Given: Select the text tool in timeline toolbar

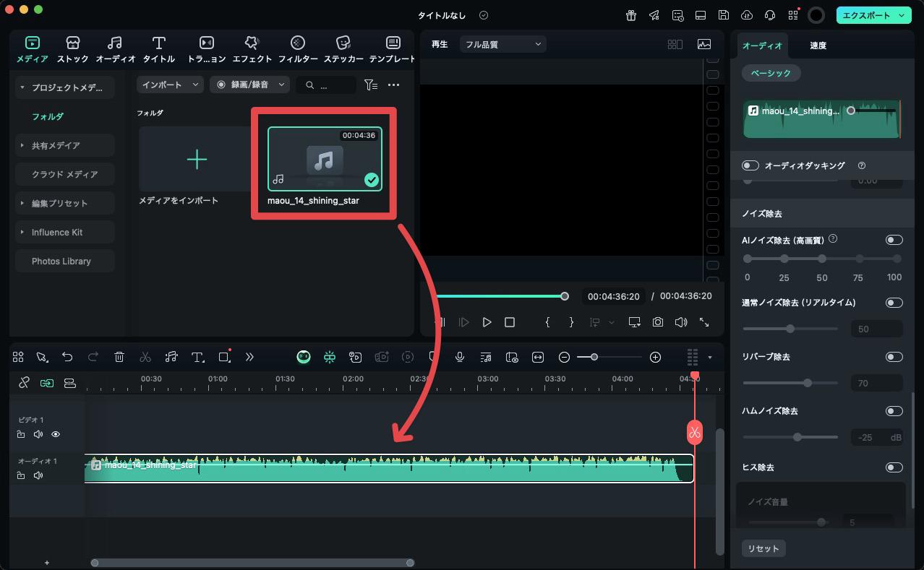Looking at the screenshot, I should (197, 357).
